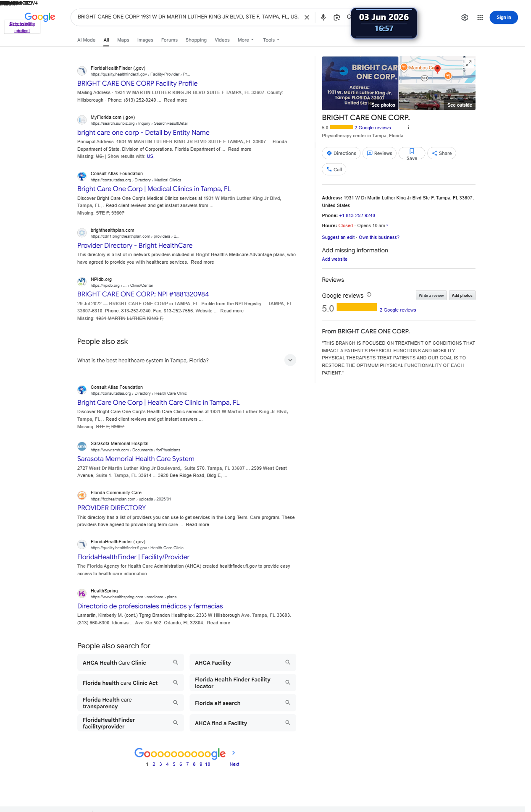Go to results page 10
531x812 pixels.
[x=208, y=764]
